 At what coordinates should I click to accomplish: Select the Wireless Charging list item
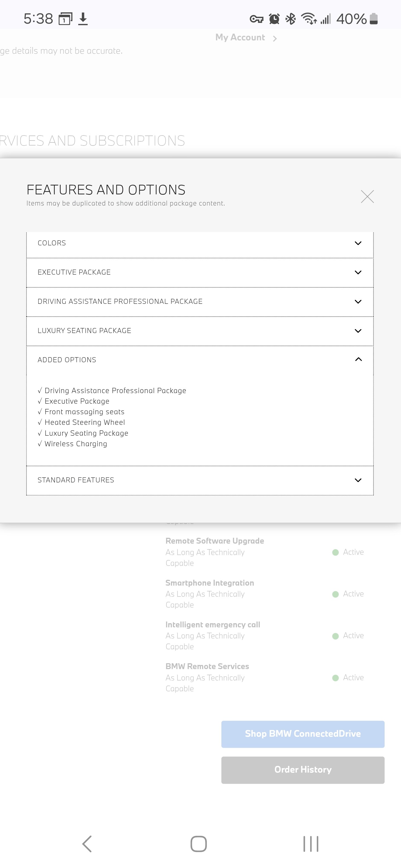pos(75,444)
